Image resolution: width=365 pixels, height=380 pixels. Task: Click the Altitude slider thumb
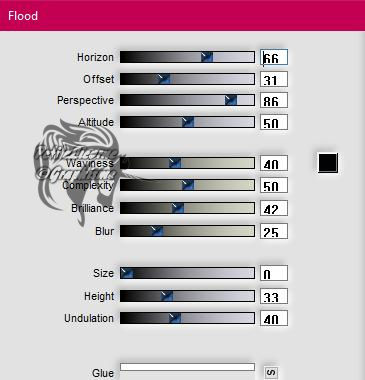click(x=188, y=122)
